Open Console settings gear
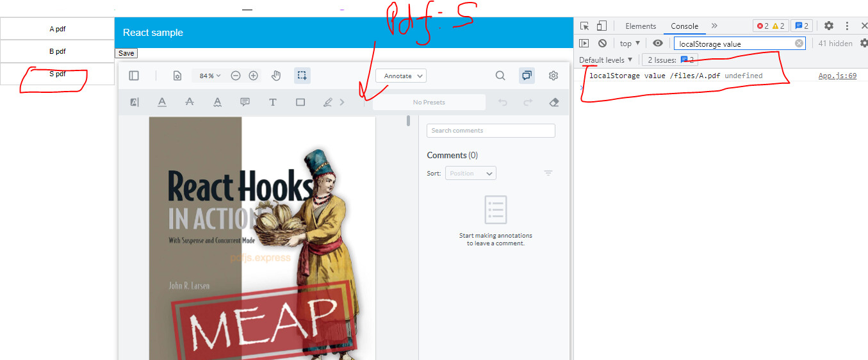This screenshot has height=360, width=868. click(864, 43)
